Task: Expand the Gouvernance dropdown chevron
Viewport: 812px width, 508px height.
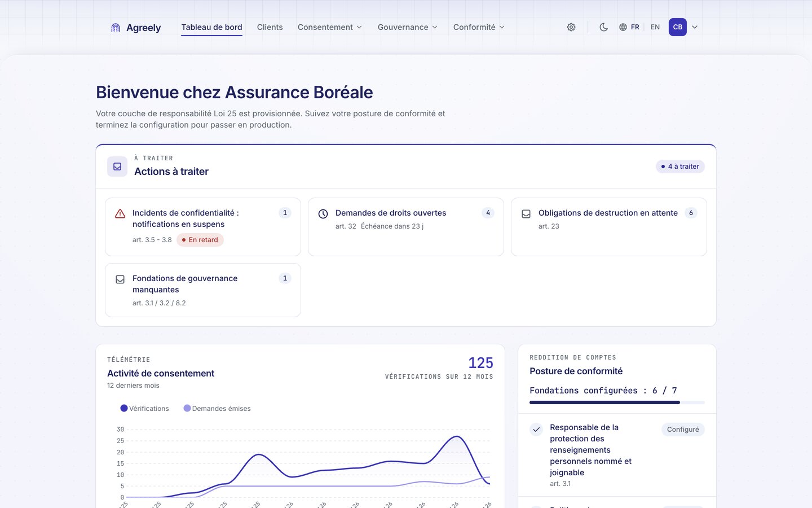Action: point(435,27)
